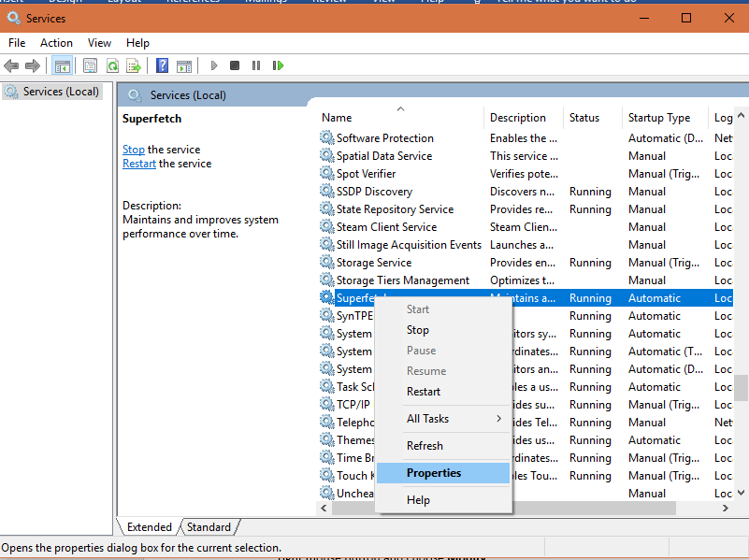Image resolution: width=749 pixels, height=560 pixels.
Task: Sort by the Status column header
Action: click(592, 118)
